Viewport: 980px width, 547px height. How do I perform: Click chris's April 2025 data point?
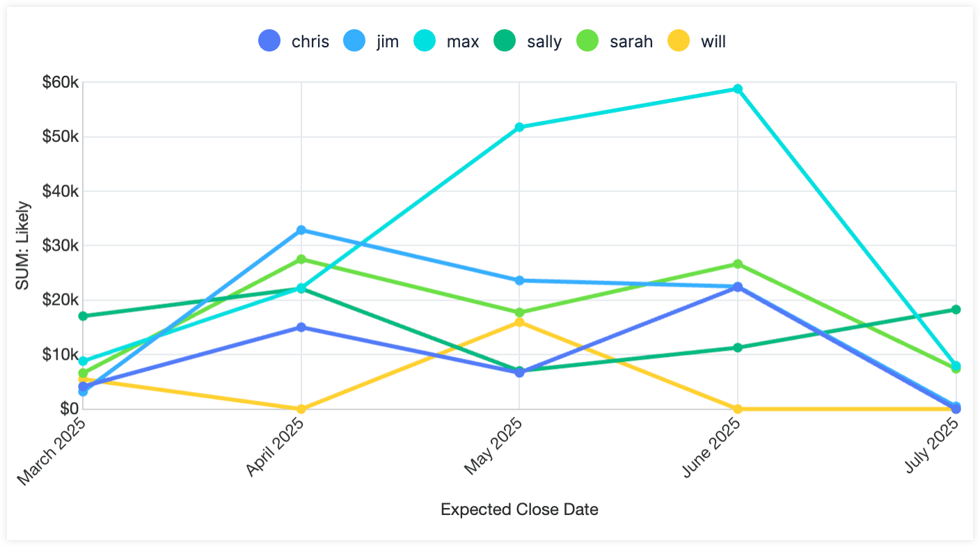pyautogui.click(x=301, y=327)
